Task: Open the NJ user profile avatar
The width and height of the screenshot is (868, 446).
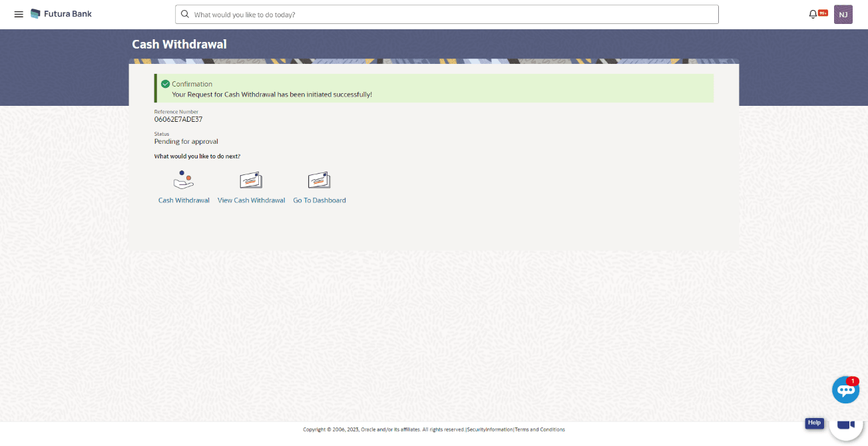Action: click(843, 14)
